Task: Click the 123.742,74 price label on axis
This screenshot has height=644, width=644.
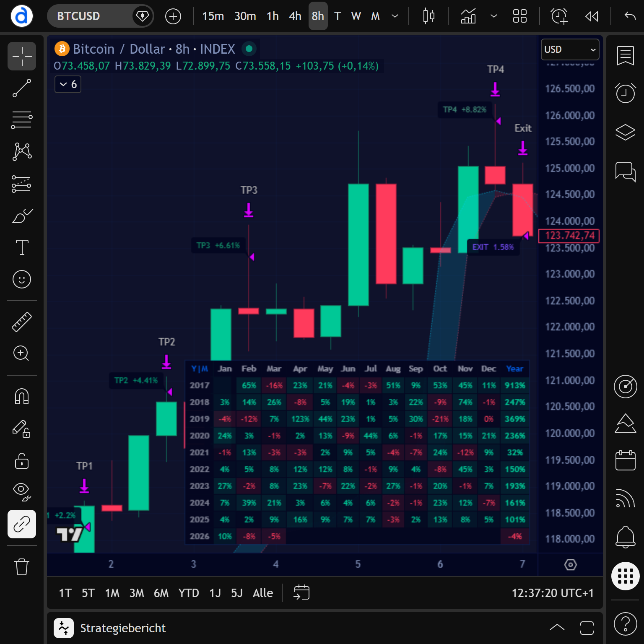Action: [569, 236]
